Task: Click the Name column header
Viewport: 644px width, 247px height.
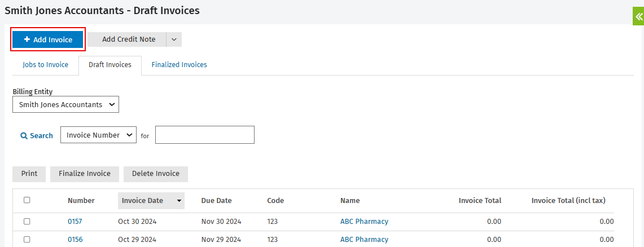Action: click(350, 201)
